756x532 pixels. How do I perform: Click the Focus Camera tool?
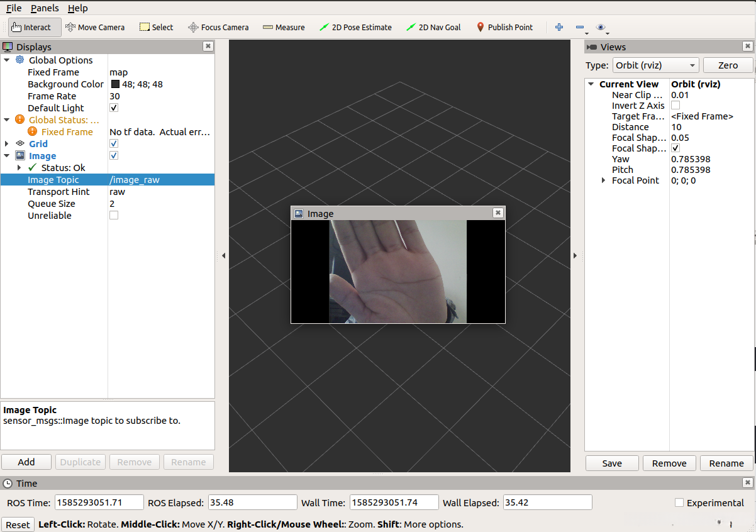coord(218,27)
